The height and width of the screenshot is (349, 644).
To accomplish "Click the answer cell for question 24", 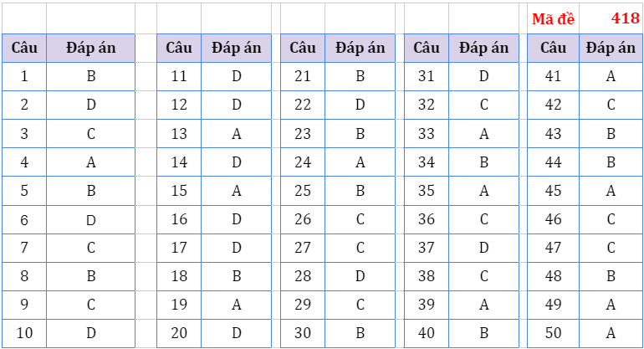I will pos(360,162).
